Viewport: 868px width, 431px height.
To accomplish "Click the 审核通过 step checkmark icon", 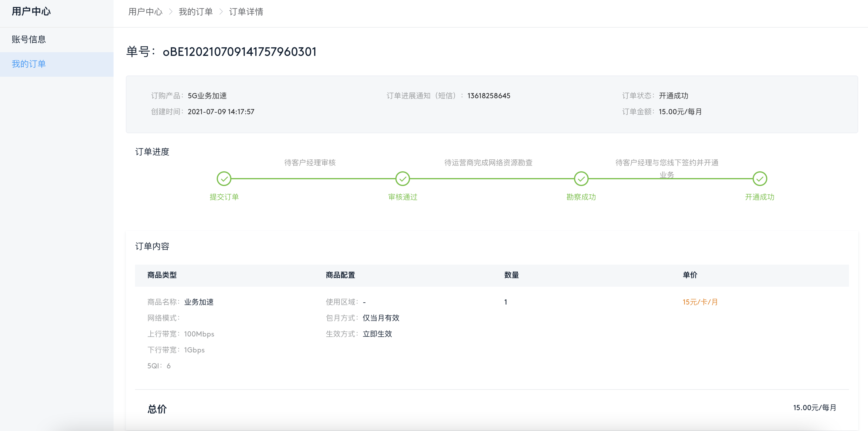I will [402, 179].
